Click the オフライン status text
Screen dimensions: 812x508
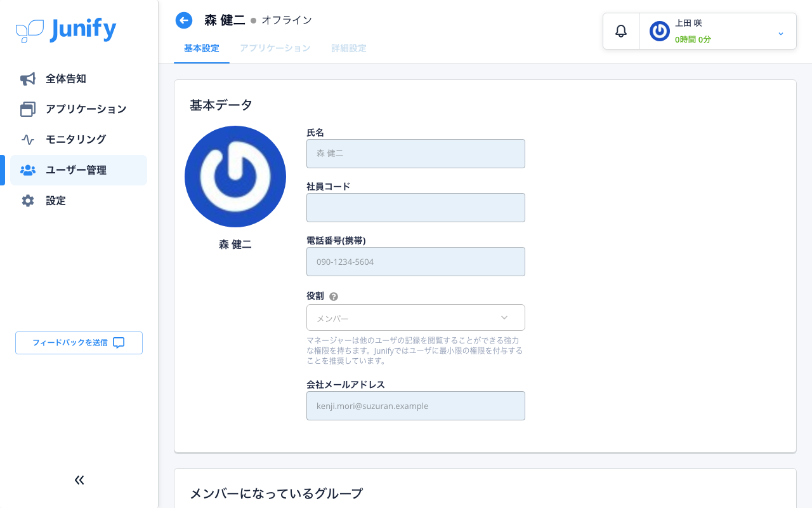tap(287, 20)
